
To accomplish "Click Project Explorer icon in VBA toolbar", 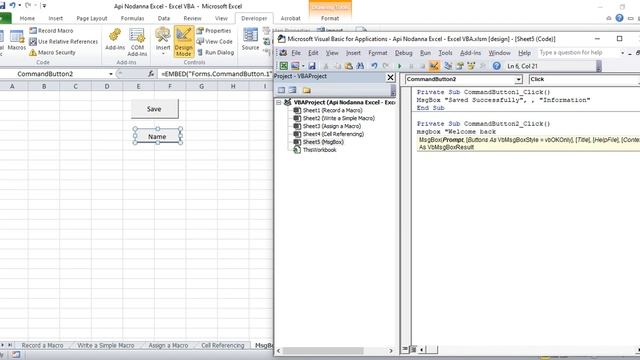I will click(448, 66).
